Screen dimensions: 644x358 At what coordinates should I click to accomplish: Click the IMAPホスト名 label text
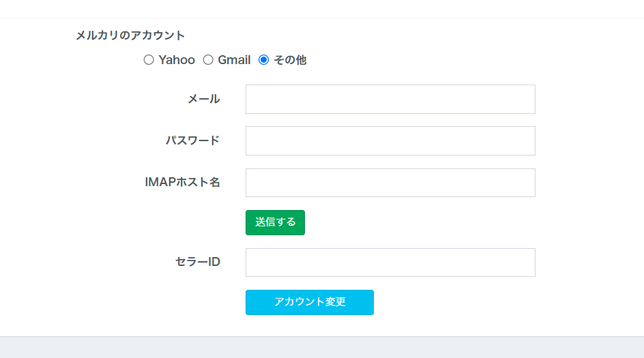pos(183,182)
